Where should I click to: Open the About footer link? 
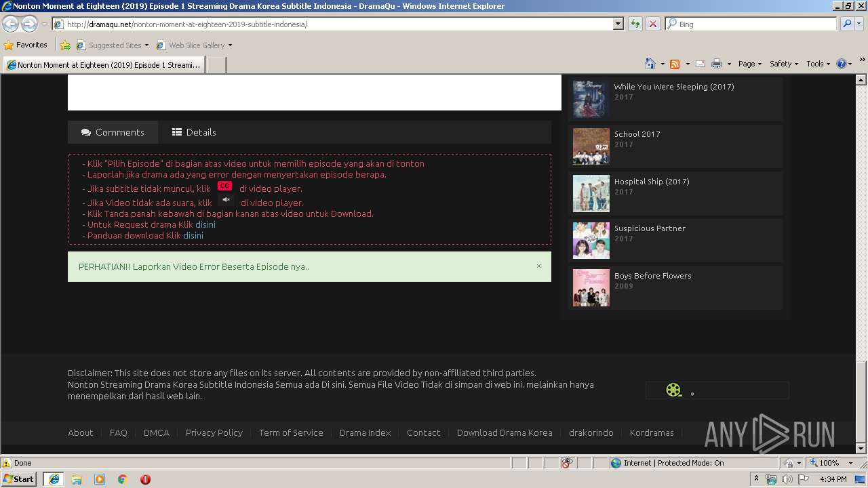coord(81,432)
